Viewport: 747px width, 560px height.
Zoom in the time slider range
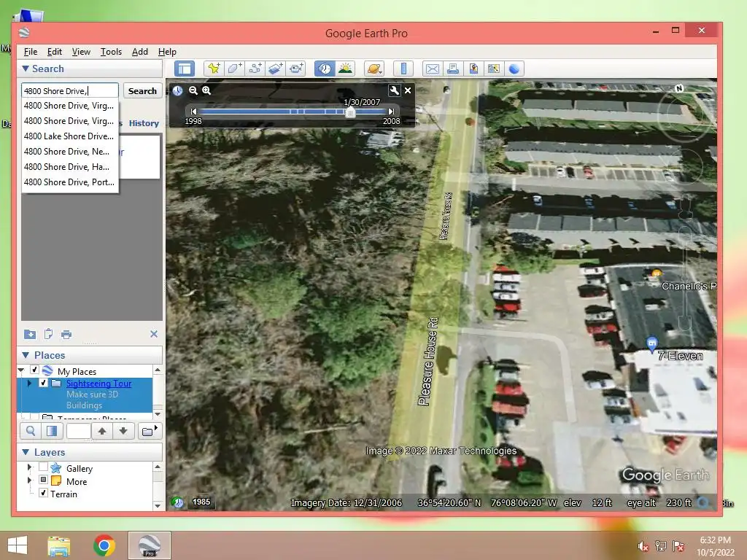(x=206, y=90)
